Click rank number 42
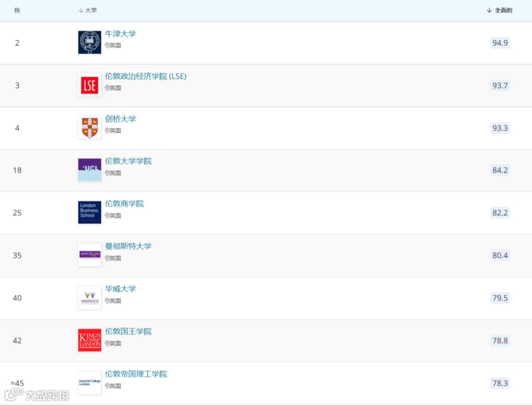 tap(17, 341)
